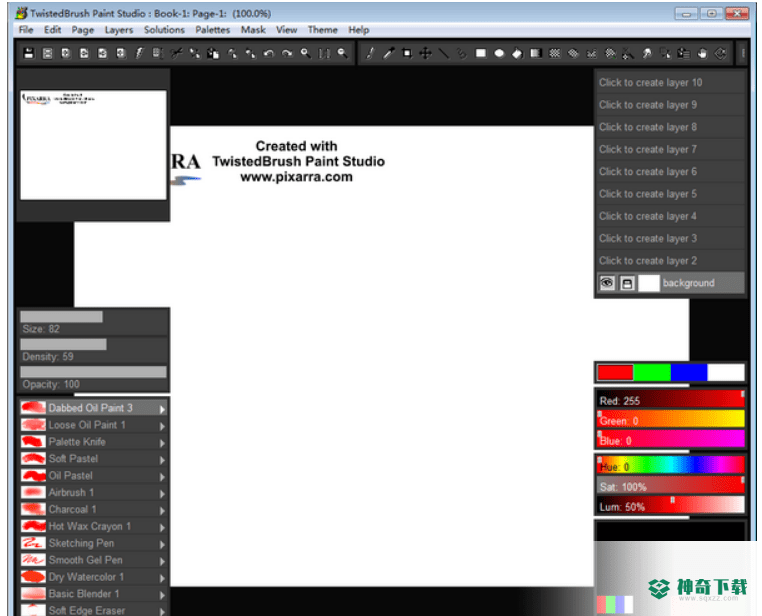The width and height of the screenshot is (762, 616).
Task: Select the Color Picker eyedropper tool
Action: point(388,53)
